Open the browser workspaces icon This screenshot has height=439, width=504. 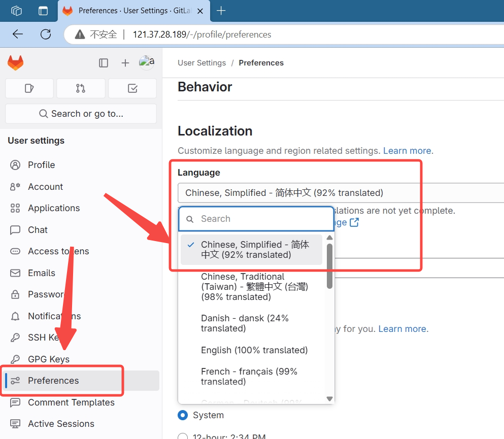click(16, 11)
